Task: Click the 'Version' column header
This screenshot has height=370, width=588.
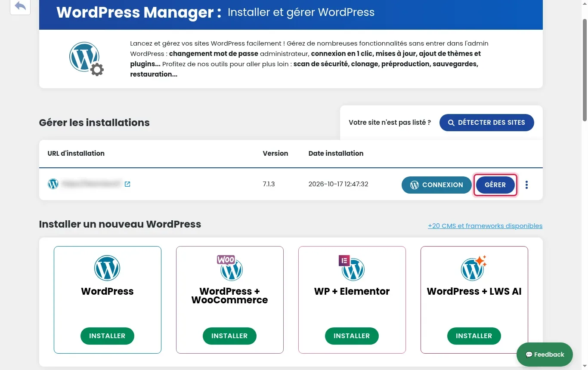Action: tap(275, 153)
